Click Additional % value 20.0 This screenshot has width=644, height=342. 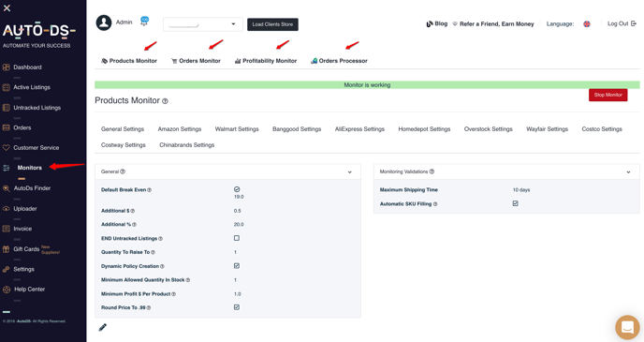tap(239, 225)
